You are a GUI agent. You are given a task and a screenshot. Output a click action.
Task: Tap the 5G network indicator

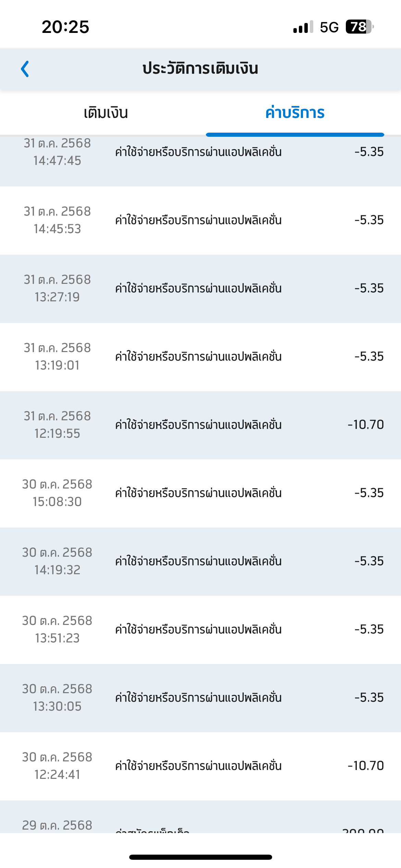329,27
